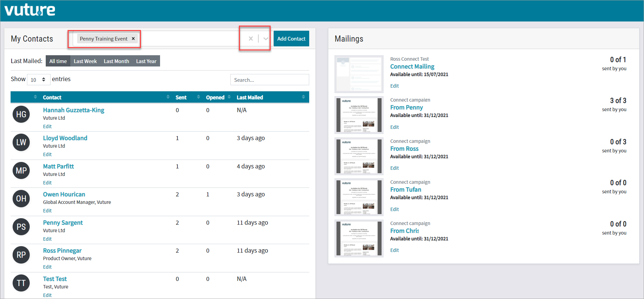Edit the Hannah Guzzetta-King contact
This screenshot has height=299, width=644.
pos(47,126)
